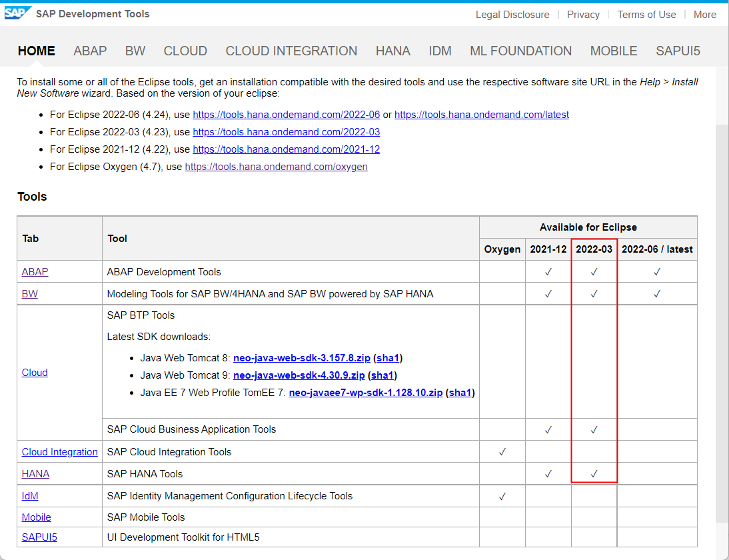Click 'Available for Eclipse' table header

coord(588,227)
